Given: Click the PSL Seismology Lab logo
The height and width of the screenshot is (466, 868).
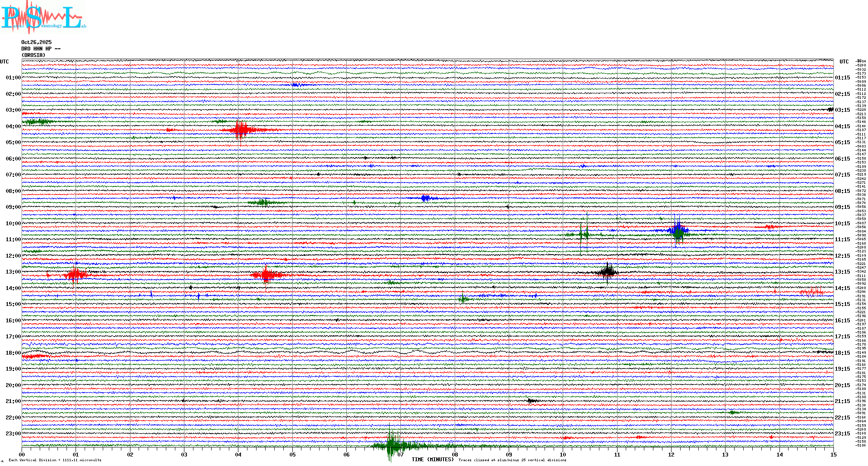Looking at the screenshot, I should 42,17.
